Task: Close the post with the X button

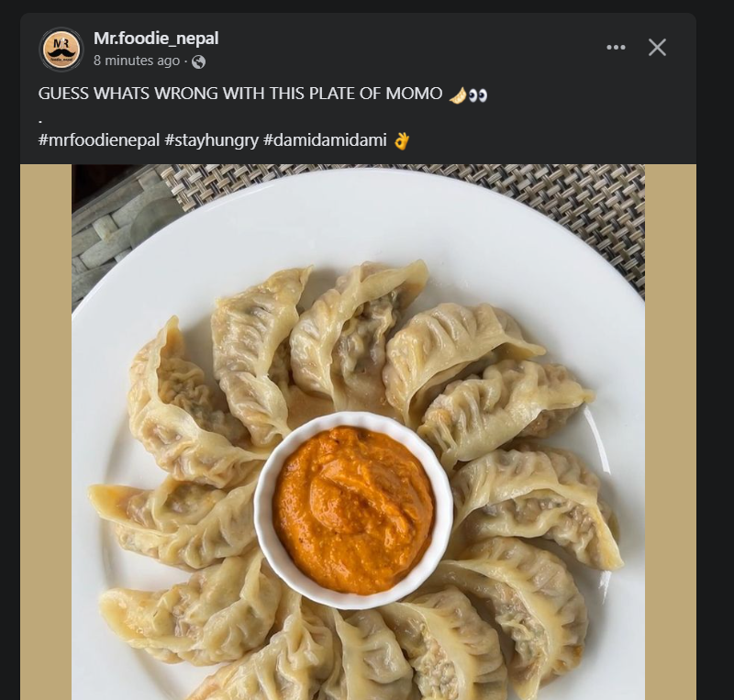Action: 657,48
